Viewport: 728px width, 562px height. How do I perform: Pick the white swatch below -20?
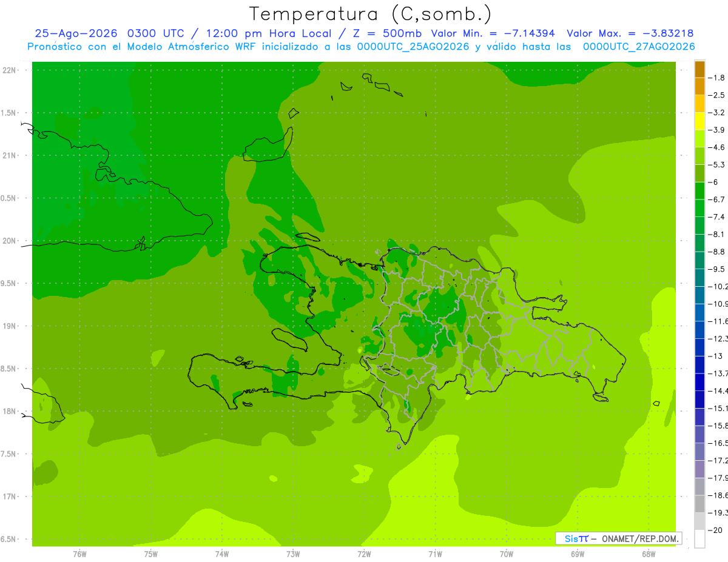[x=699, y=539]
